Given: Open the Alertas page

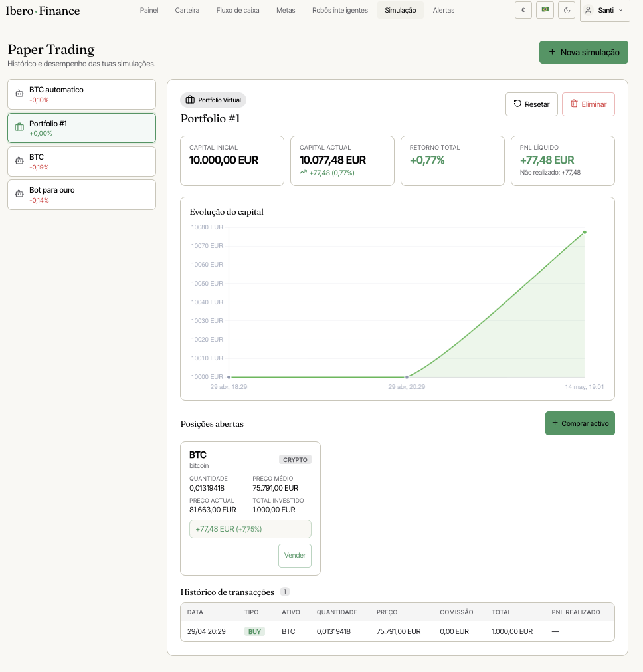Looking at the screenshot, I should click(x=443, y=10).
